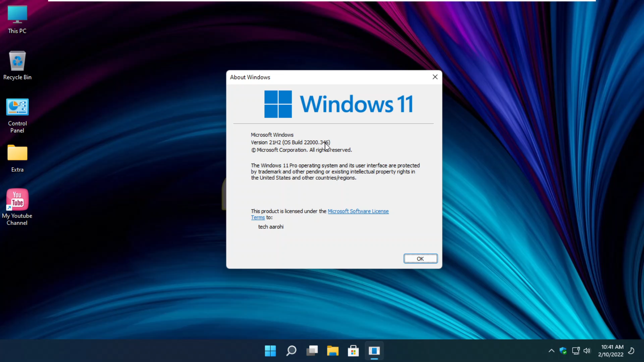Click the Windows 11 logo banner
Viewport: 644px width, 362px height.
[338, 104]
